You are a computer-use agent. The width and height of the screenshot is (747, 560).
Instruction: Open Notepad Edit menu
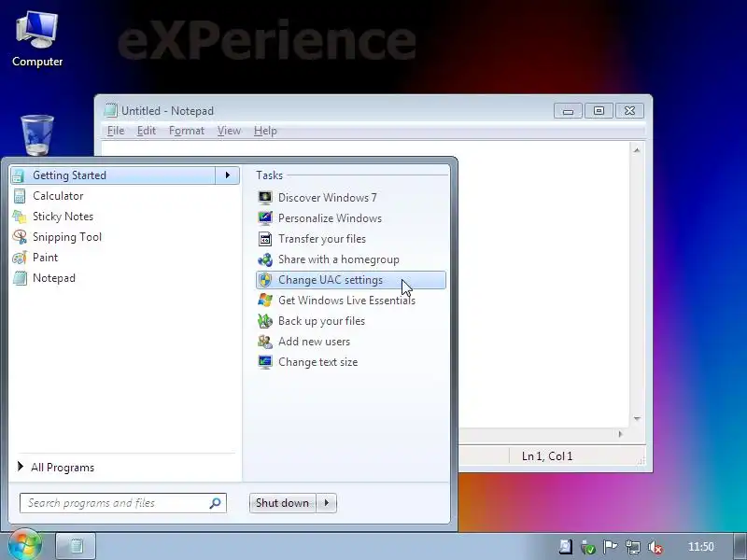pos(147,131)
